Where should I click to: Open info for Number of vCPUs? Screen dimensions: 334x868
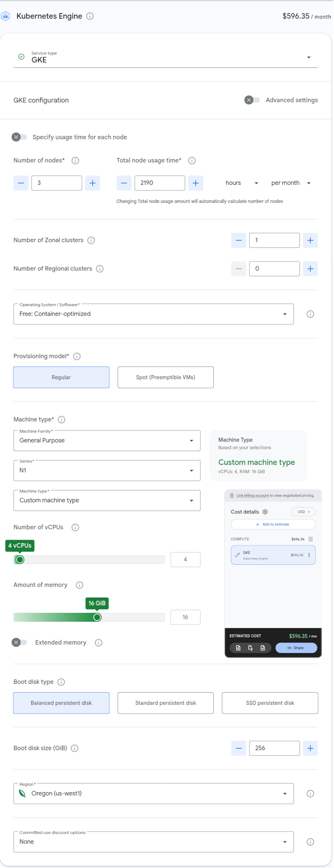pos(76,528)
